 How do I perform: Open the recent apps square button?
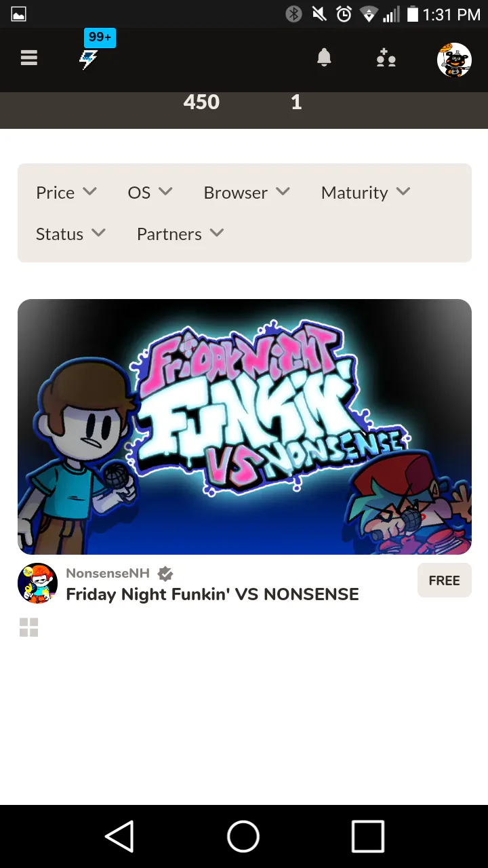[368, 836]
